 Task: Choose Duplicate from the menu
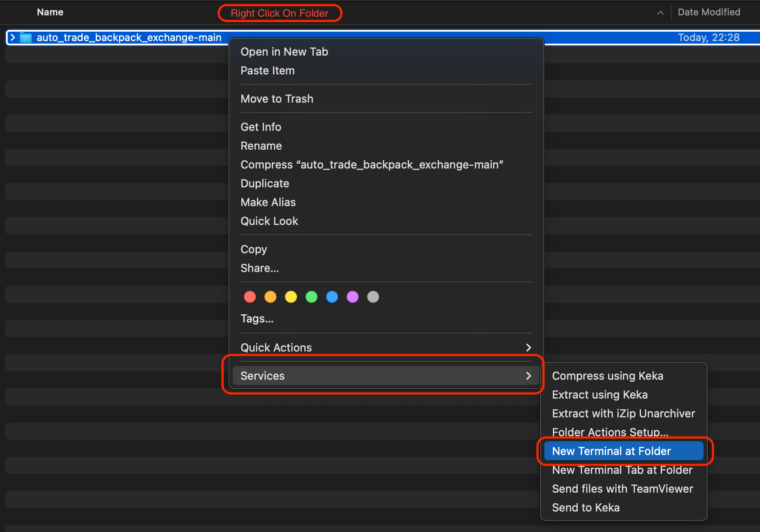(386, 183)
